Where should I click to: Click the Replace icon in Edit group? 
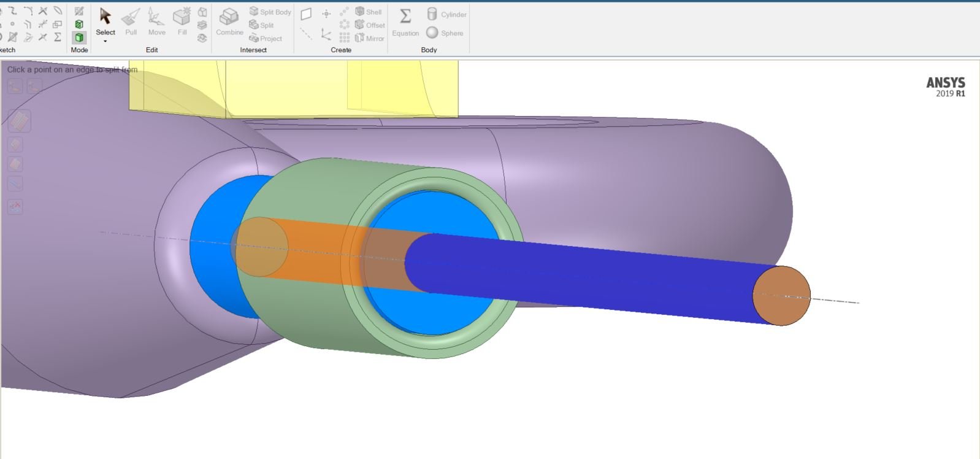[202, 25]
